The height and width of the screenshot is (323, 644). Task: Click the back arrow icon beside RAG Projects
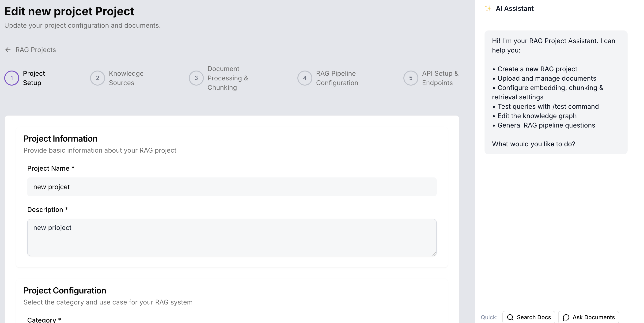click(8, 50)
